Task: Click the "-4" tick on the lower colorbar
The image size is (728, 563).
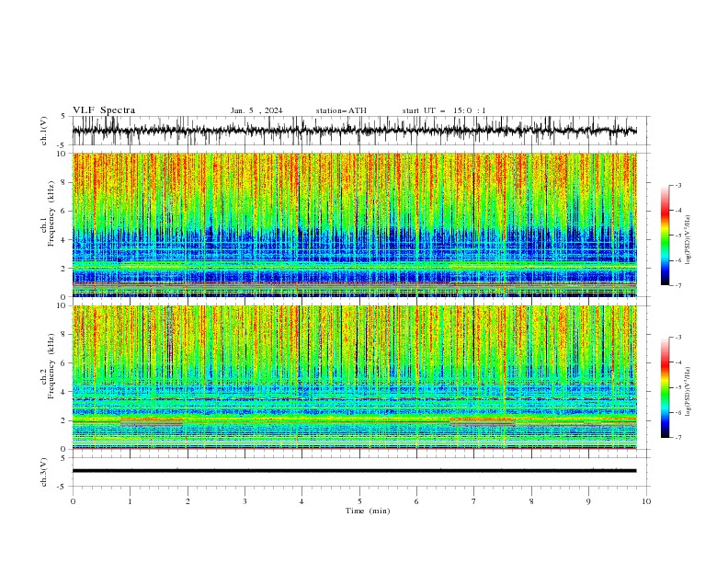Action: [677, 362]
